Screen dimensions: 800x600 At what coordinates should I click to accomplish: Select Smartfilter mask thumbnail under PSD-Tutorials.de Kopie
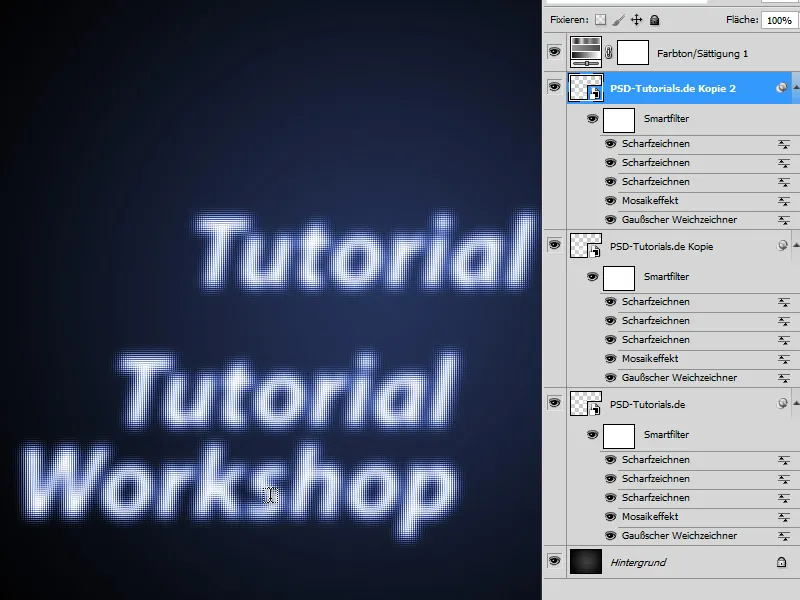point(619,278)
